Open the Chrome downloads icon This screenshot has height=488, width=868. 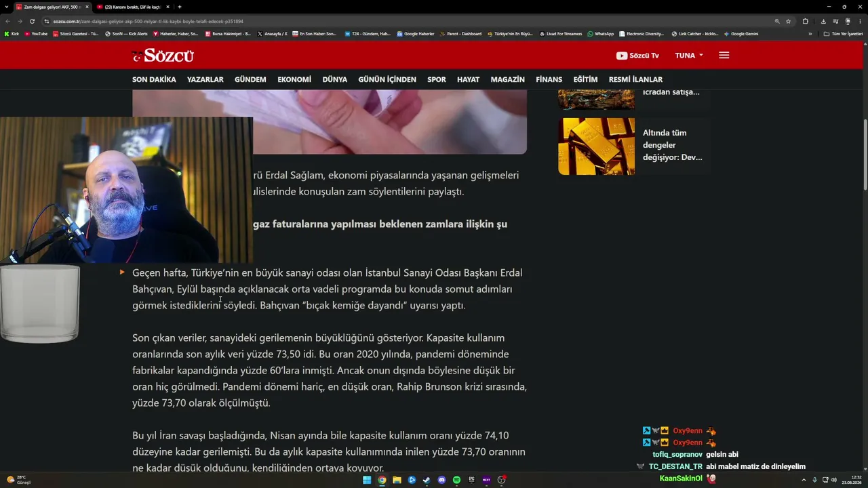tap(823, 21)
